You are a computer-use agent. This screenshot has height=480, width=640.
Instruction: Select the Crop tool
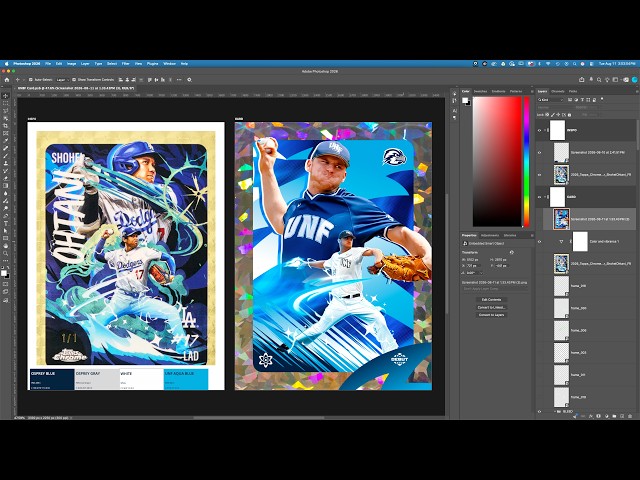(5, 126)
